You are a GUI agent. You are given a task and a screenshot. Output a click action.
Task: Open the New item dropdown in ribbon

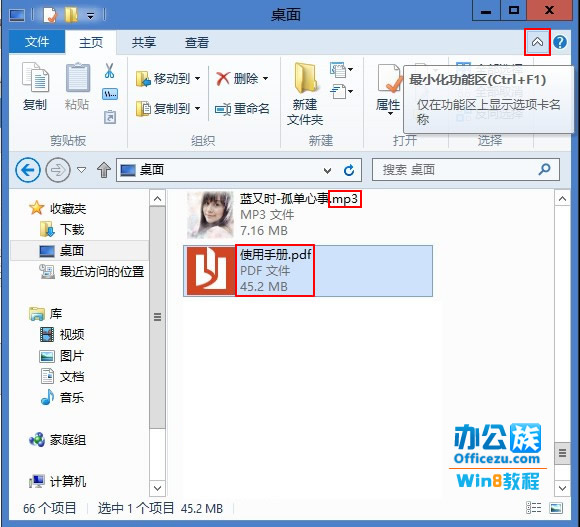click(x=341, y=69)
